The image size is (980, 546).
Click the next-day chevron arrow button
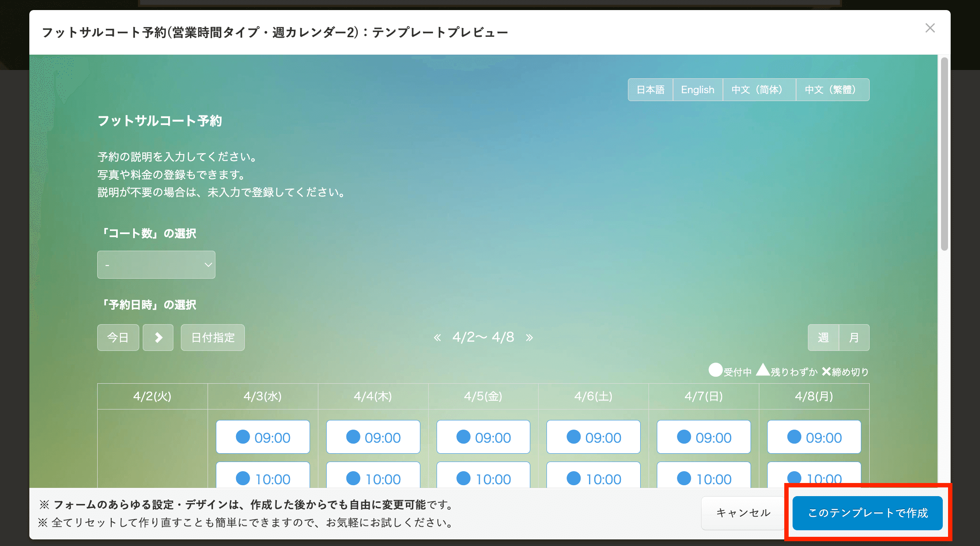point(158,337)
